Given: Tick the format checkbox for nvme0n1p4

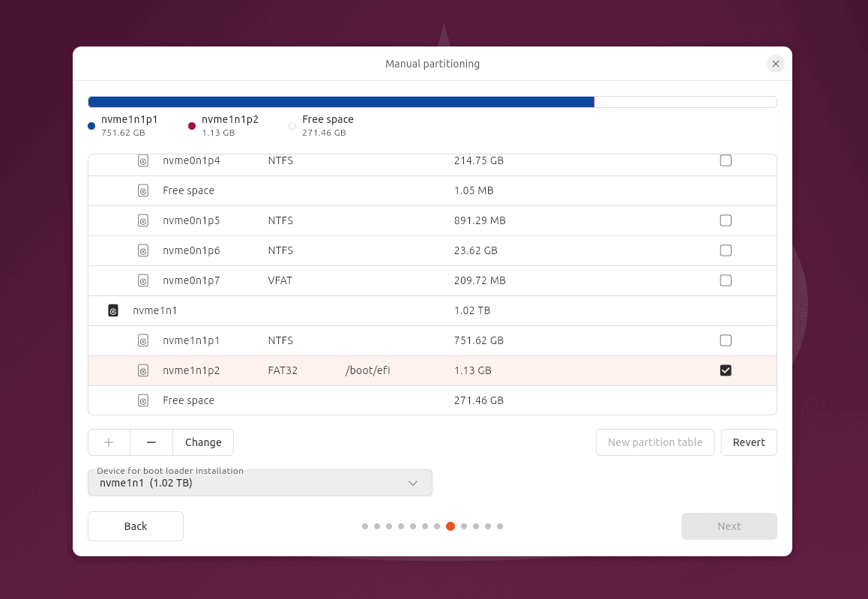Looking at the screenshot, I should pos(726,160).
